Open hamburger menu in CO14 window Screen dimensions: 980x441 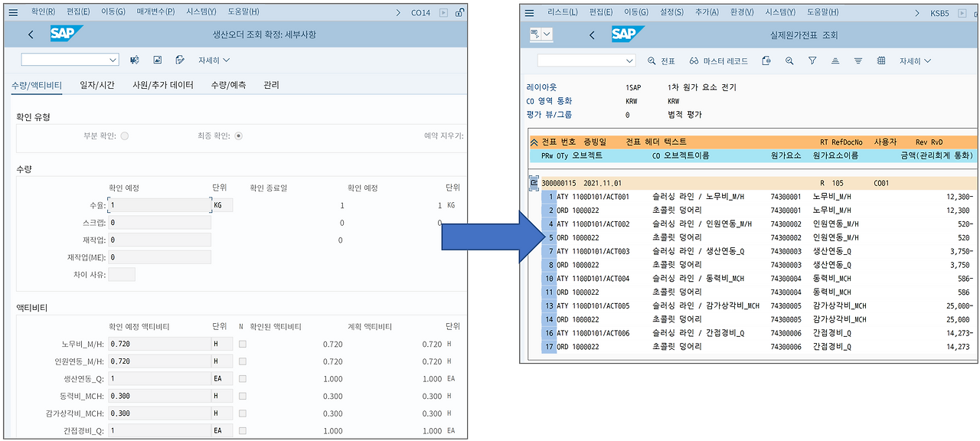14,12
